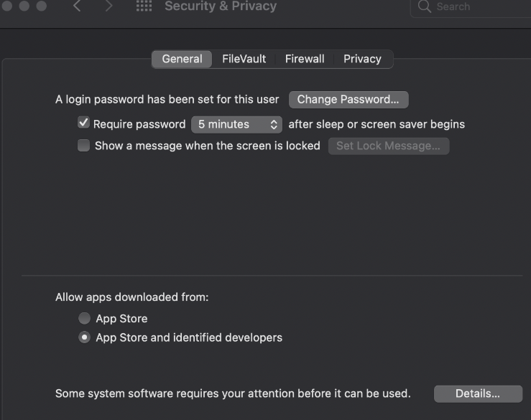Open the FileVault tab
Viewport: 531px width, 420px height.
click(x=244, y=59)
